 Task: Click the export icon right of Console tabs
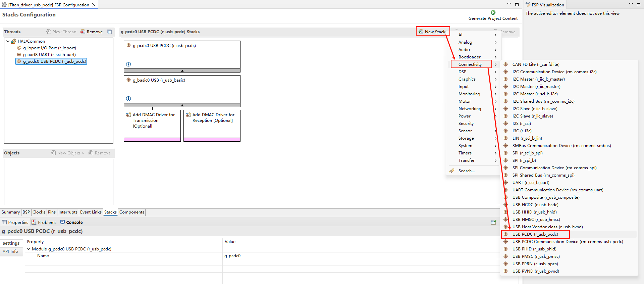(x=493, y=222)
